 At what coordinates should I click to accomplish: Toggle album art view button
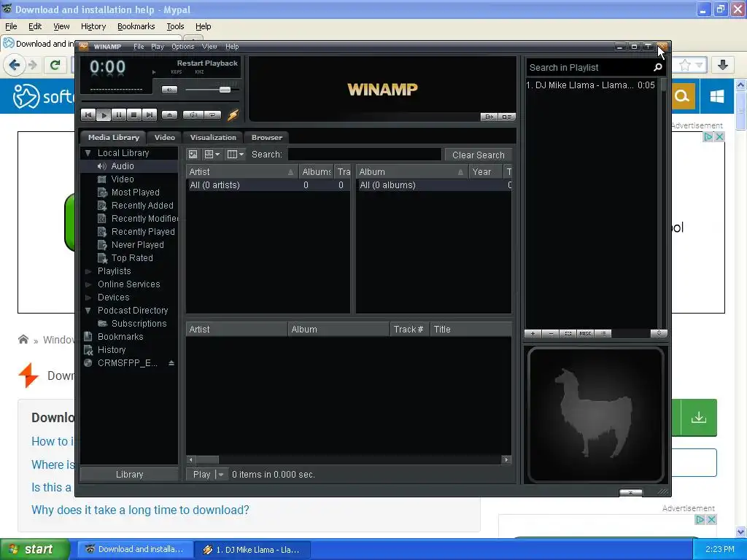coord(193,155)
